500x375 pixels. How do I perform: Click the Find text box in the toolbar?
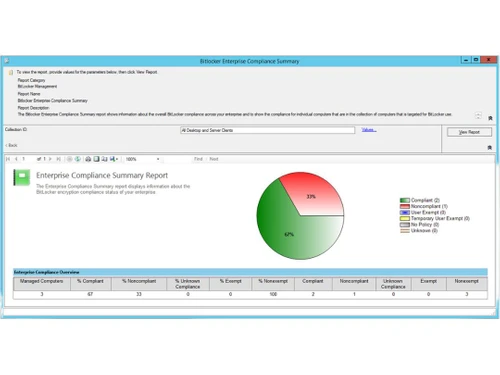[177, 159]
